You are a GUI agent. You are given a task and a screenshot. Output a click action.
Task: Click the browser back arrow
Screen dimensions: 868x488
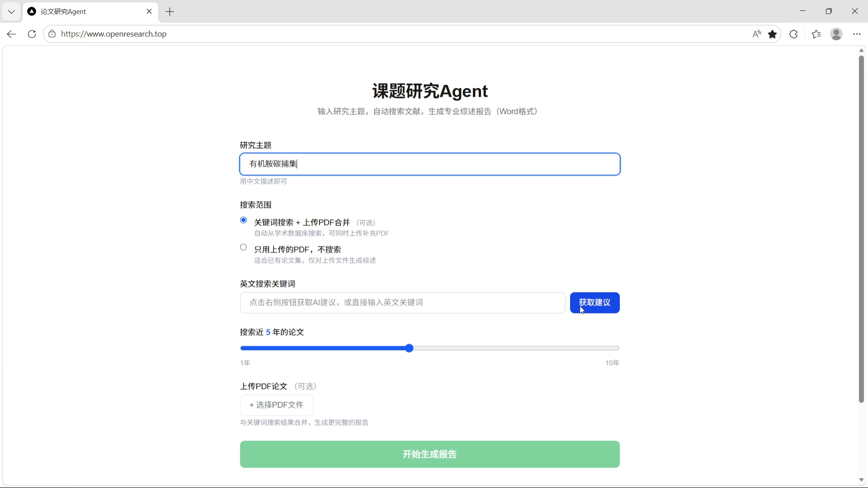[x=12, y=34]
